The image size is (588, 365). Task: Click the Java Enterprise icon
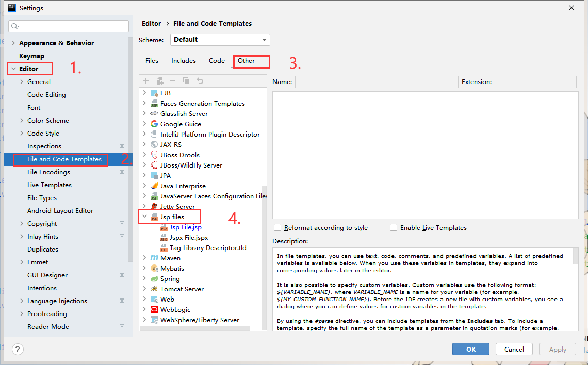point(154,186)
